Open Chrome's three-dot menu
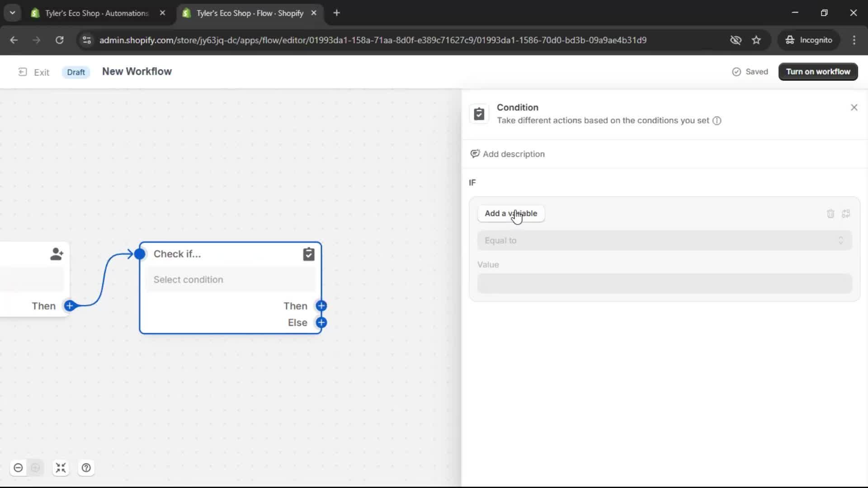 tap(854, 40)
